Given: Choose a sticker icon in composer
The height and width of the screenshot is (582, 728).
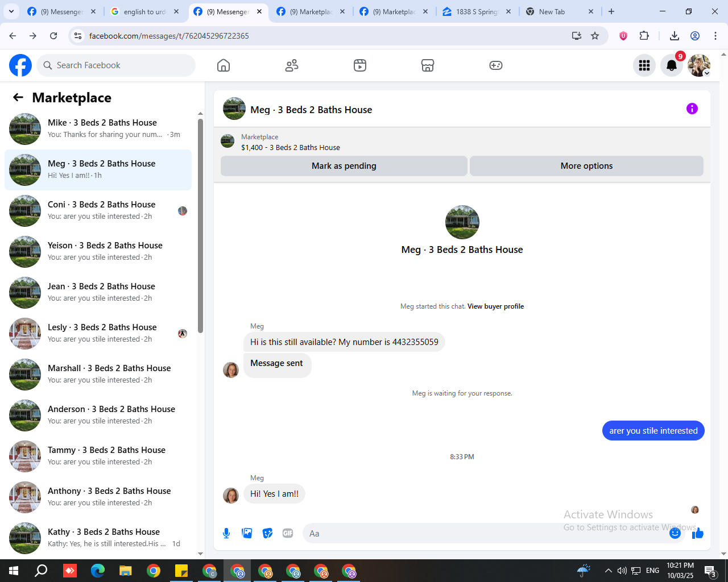Looking at the screenshot, I should 267,533.
